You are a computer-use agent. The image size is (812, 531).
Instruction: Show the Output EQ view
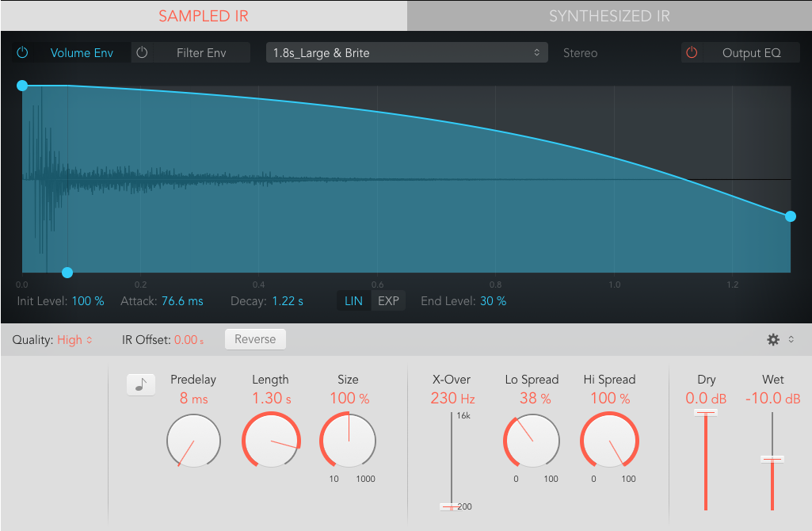[x=752, y=53]
